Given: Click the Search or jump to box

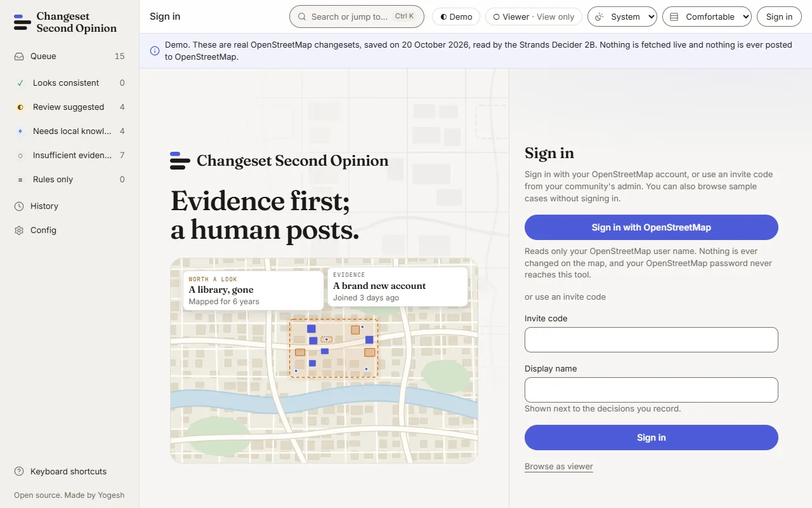Looking at the screenshot, I should click(x=357, y=17).
